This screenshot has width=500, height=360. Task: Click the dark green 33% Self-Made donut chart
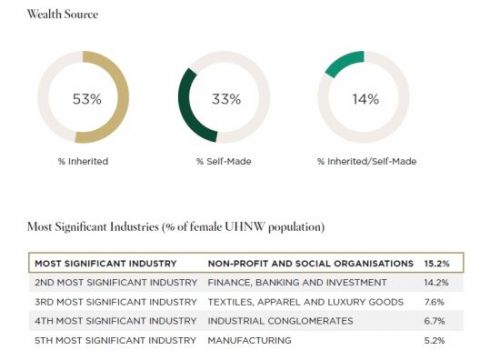(224, 97)
